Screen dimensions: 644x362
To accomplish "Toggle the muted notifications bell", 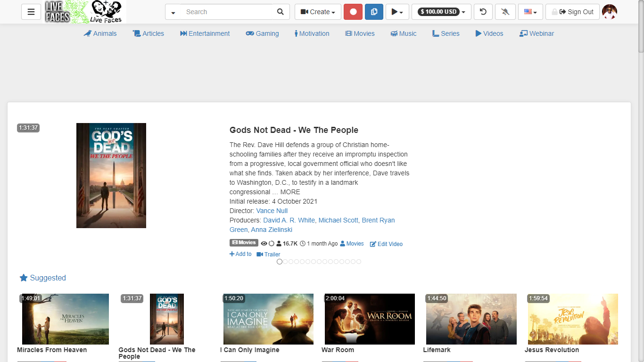I will pyautogui.click(x=505, y=12).
